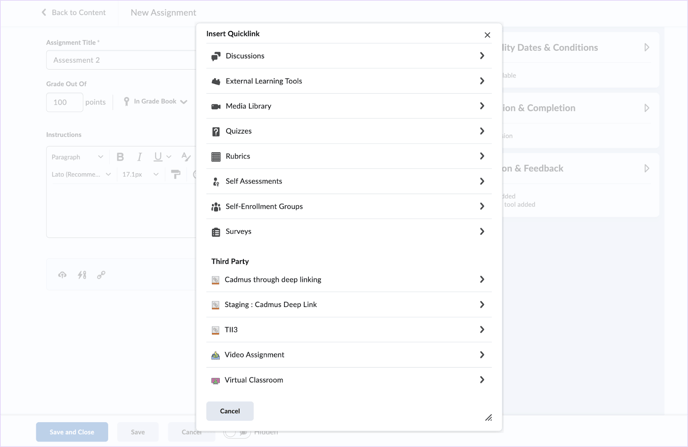Expand the Virtual Classroom chevron arrow
Image resolution: width=688 pixels, height=447 pixels.
[x=482, y=380]
